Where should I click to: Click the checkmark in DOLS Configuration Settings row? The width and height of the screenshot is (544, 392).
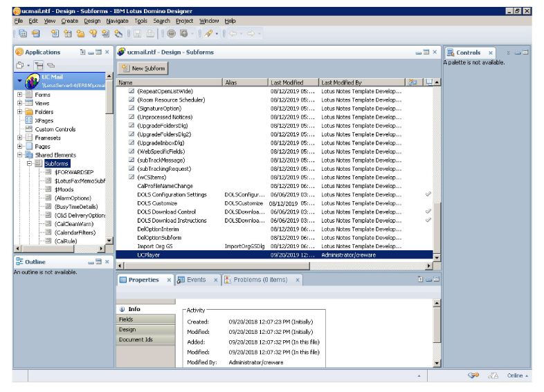(428, 194)
